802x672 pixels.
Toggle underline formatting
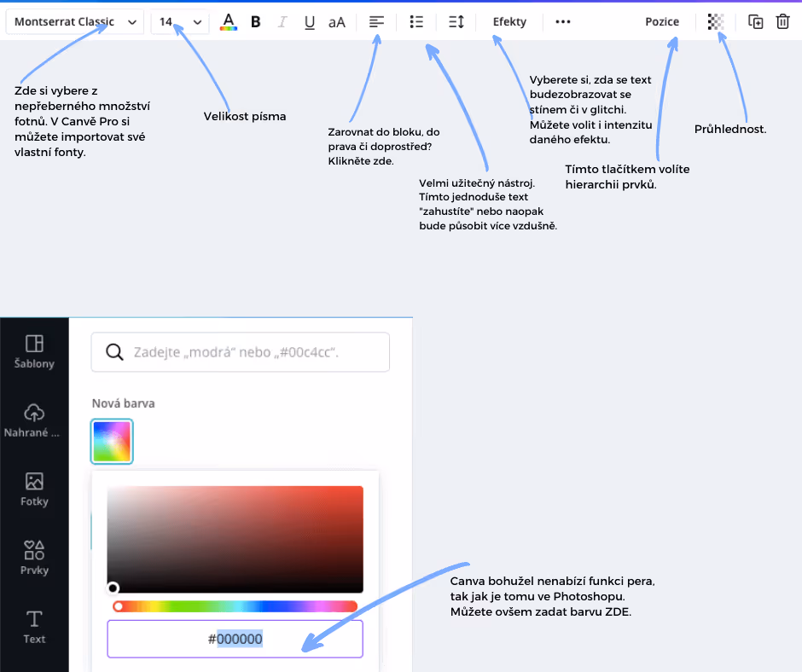point(309,21)
